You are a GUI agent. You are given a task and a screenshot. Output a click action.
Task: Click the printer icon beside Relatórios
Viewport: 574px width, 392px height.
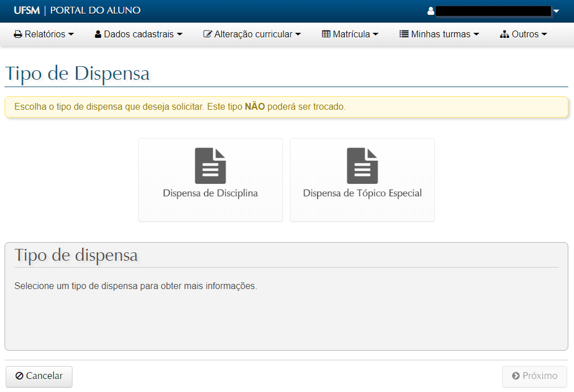(18, 35)
